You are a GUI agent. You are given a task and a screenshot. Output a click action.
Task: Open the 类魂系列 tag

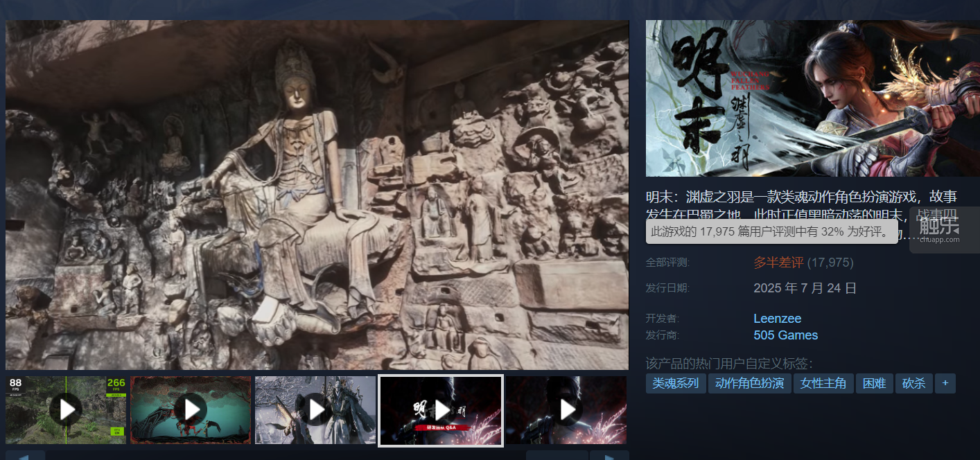coord(675,383)
